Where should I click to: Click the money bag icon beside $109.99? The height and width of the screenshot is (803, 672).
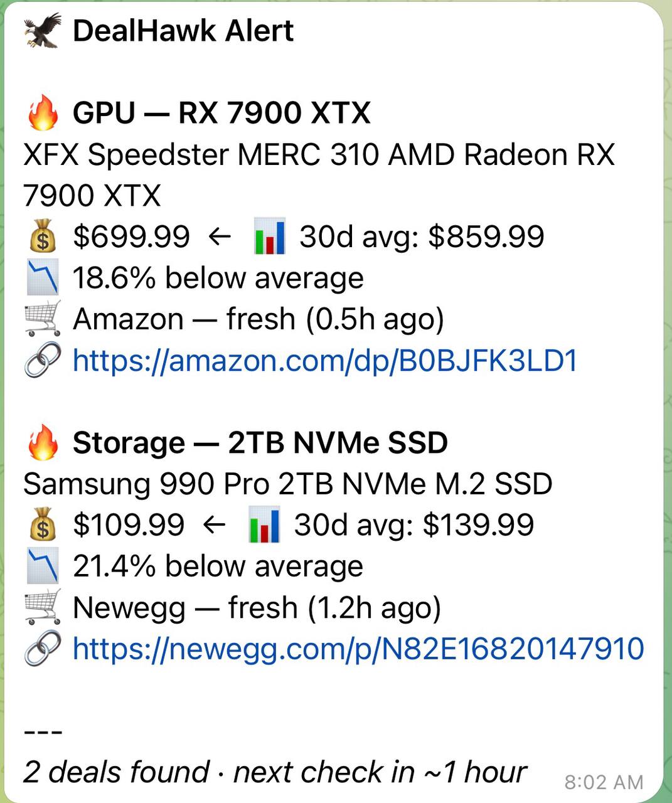[43, 525]
